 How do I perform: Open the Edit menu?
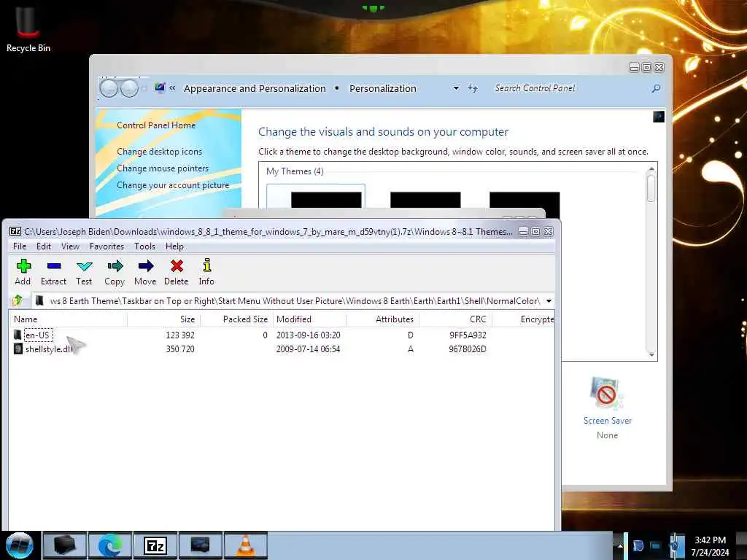44,246
